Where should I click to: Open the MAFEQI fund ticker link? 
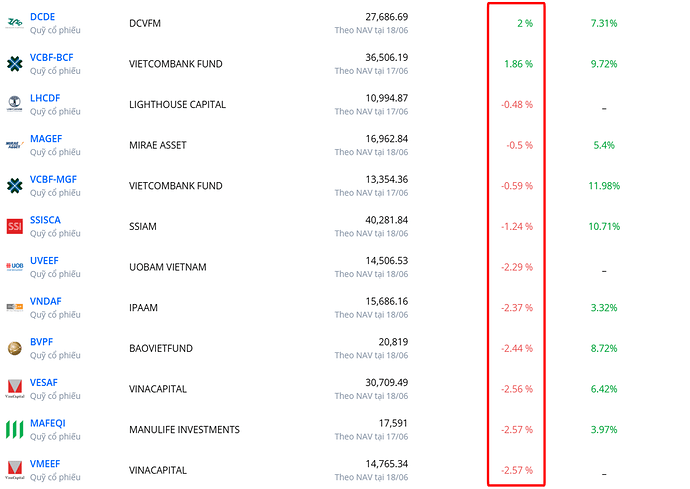pos(48,423)
